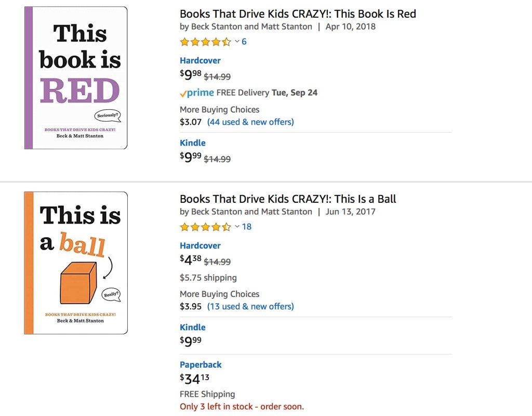Expand ratings dropdown arrow beside 6 reviews
The height and width of the screenshot is (416, 532).
click(x=237, y=42)
